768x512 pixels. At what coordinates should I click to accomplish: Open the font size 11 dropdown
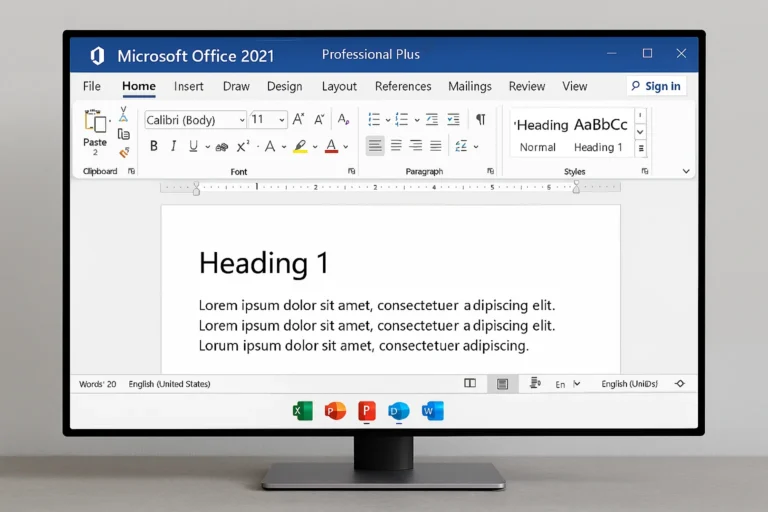tap(268, 120)
